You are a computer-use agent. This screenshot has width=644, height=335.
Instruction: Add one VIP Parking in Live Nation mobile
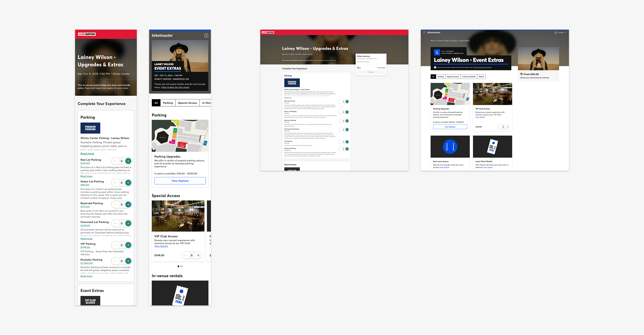tap(128, 245)
